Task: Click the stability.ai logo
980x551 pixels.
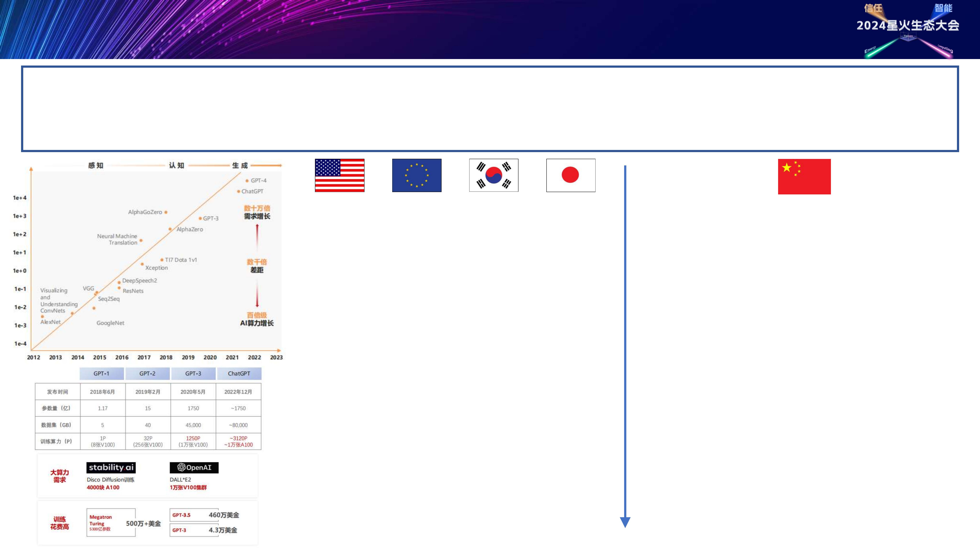Action: [111, 467]
